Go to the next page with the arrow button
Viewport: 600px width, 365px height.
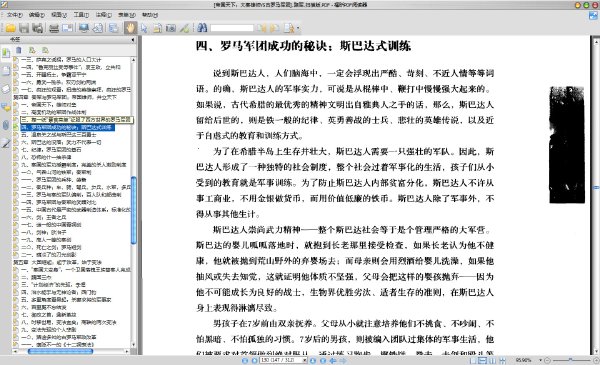coord(313,360)
